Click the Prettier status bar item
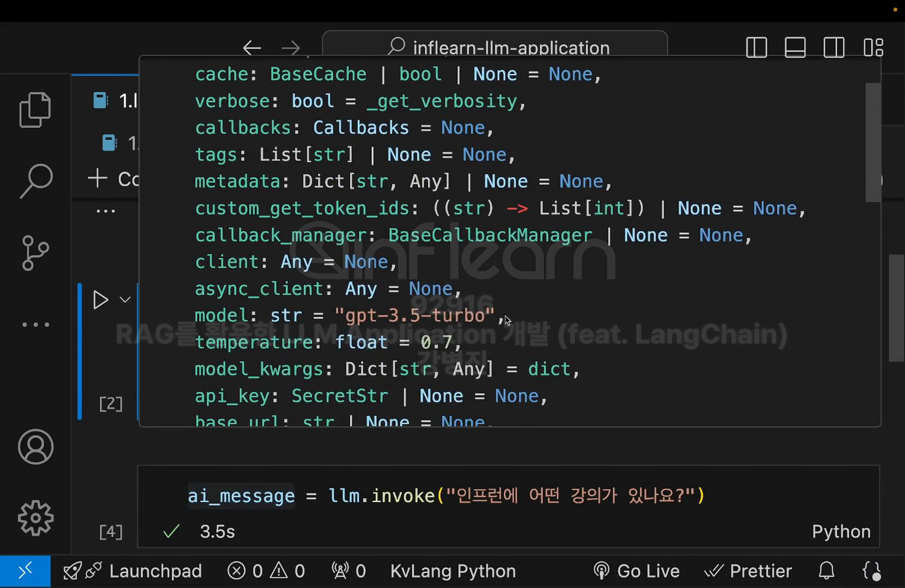 click(748, 571)
